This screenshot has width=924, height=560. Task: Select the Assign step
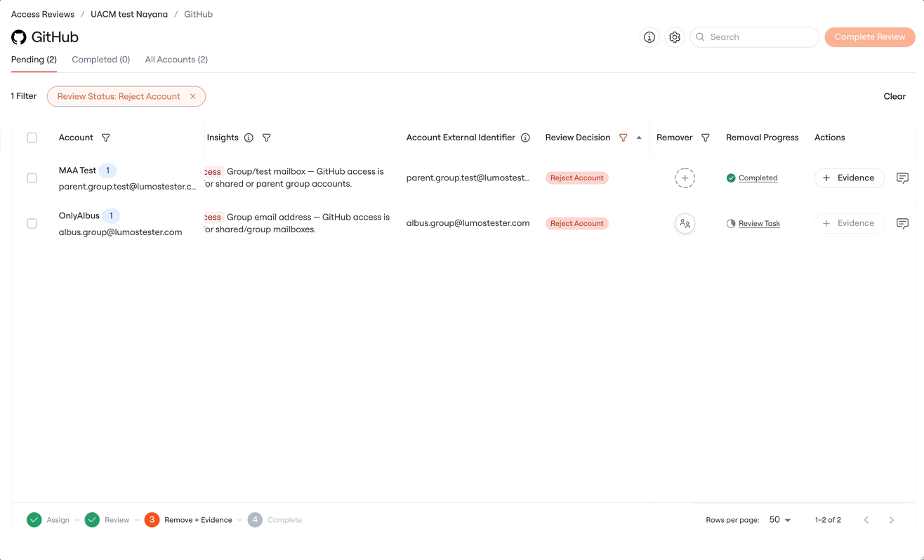(x=48, y=520)
